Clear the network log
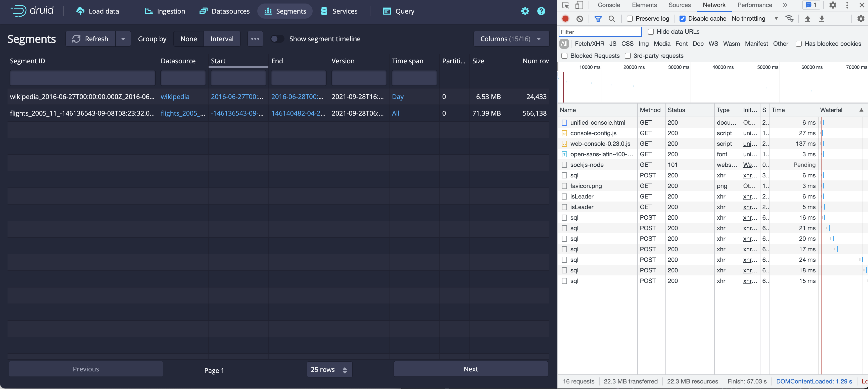This screenshot has height=389, width=868. pyautogui.click(x=579, y=19)
